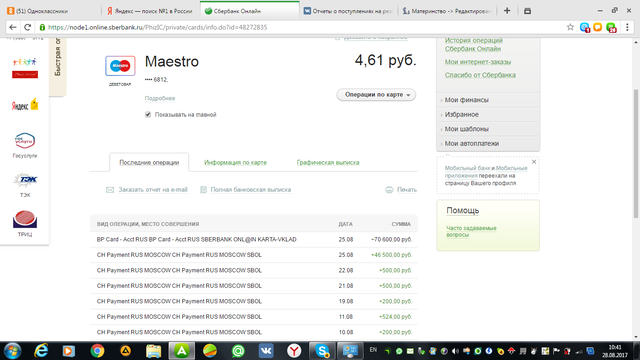Click the Maestro card logo
The image size is (640, 360).
click(x=120, y=66)
